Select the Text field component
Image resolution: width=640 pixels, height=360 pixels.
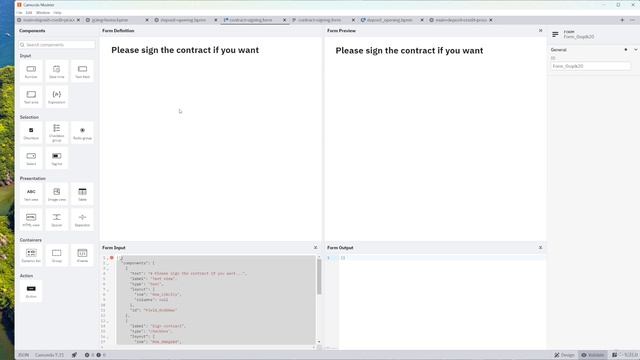[82, 71]
